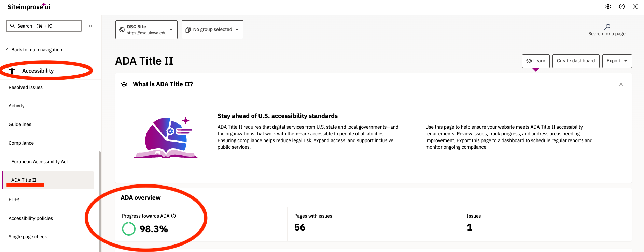Open the Progress towards ADA tooltip icon
This screenshot has width=644, height=252.
pyautogui.click(x=174, y=216)
